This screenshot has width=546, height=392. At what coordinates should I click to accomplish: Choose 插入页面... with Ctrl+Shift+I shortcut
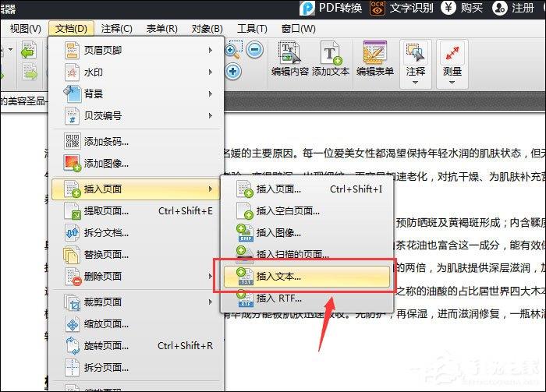(307, 189)
